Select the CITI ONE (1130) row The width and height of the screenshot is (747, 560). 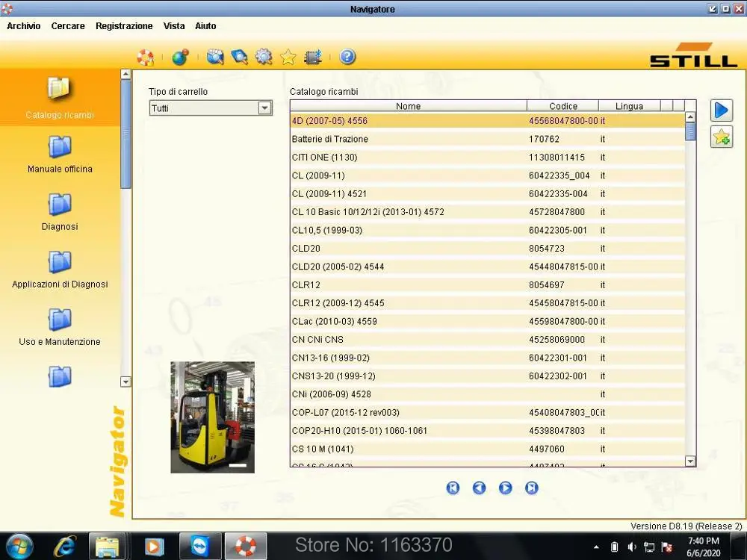(x=487, y=157)
